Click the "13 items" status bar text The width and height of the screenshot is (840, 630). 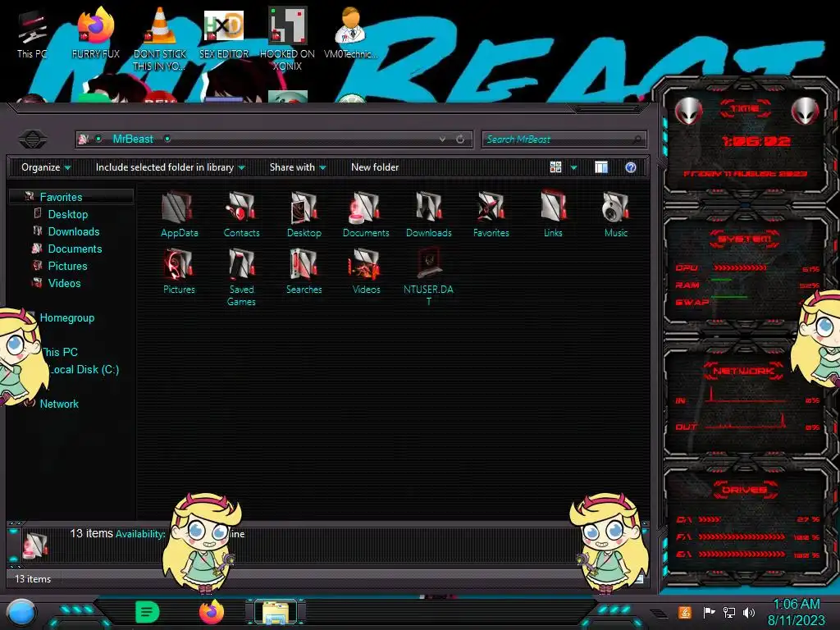[33, 578]
